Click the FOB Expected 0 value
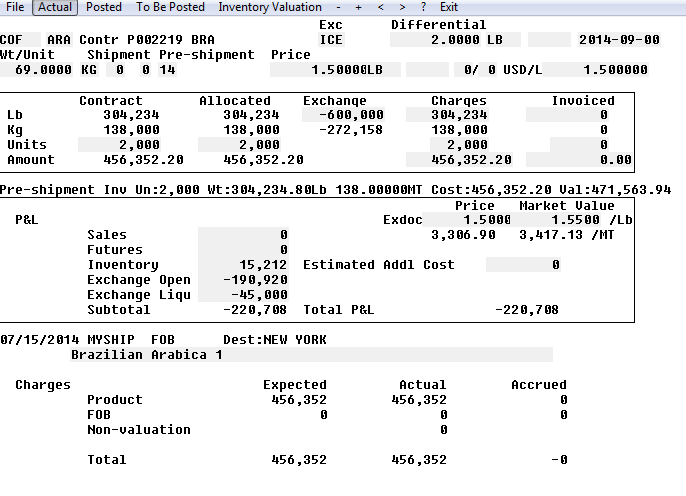This screenshot has height=496, width=686. (323, 415)
